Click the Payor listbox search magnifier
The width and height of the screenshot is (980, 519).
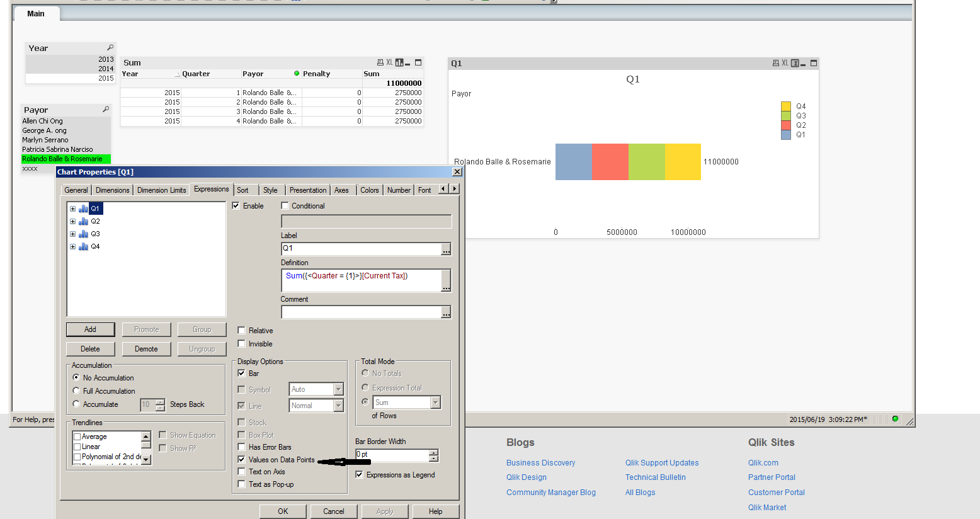[x=106, y=110]
